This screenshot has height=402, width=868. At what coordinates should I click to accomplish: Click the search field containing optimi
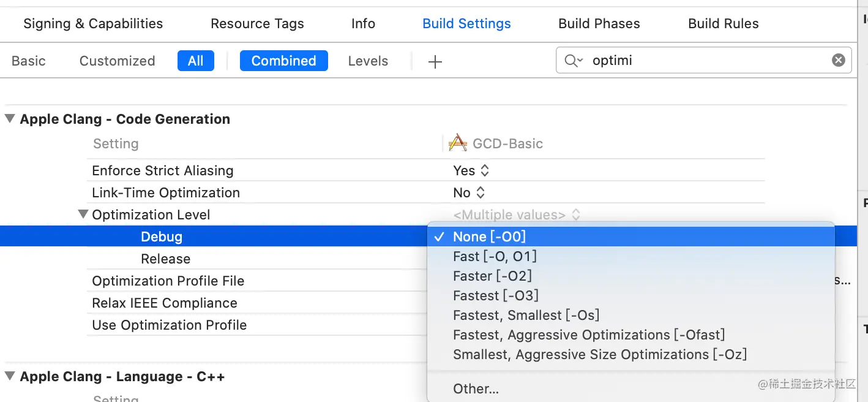[x=704, y=61]
